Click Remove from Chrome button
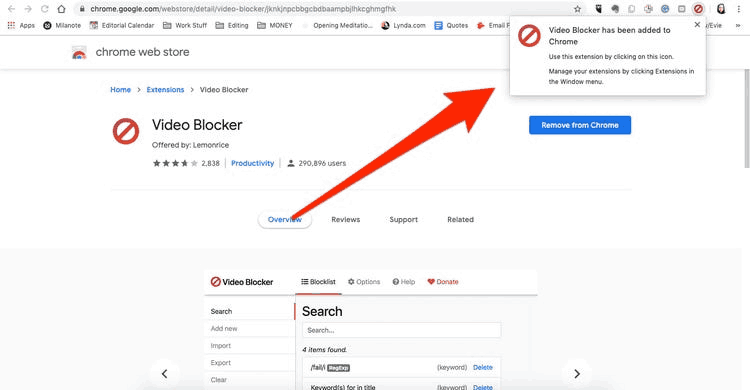The image size is (750, 390). pos(580,125)
